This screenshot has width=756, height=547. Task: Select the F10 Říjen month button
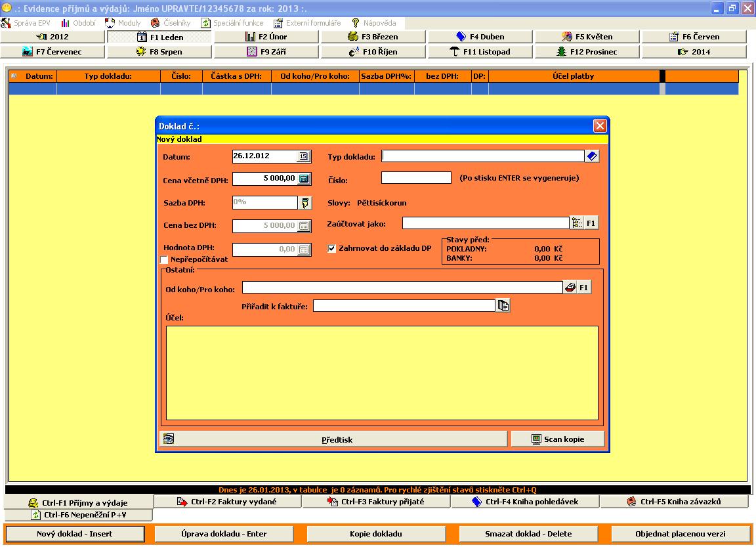pyautogui.click(x=373, y=52)
